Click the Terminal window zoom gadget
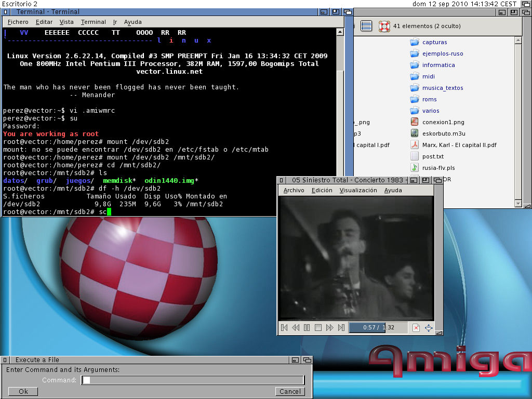532x399 pixels. tap(336, 12)
